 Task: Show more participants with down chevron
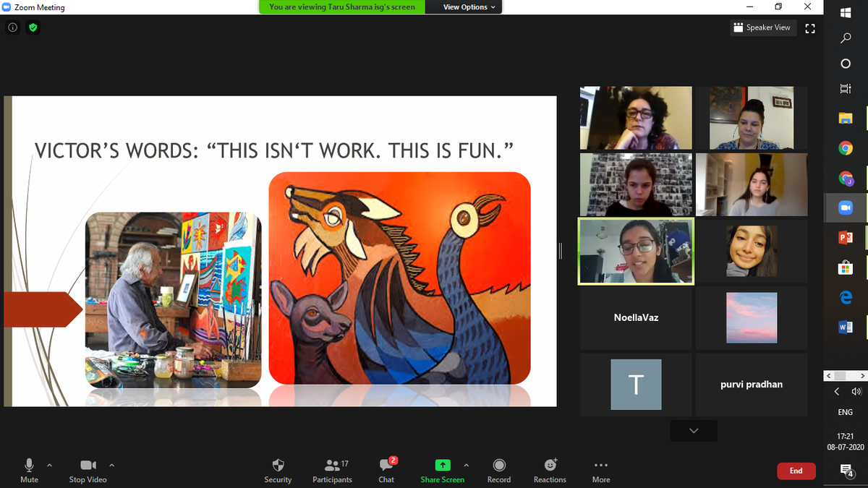[694, 431]
